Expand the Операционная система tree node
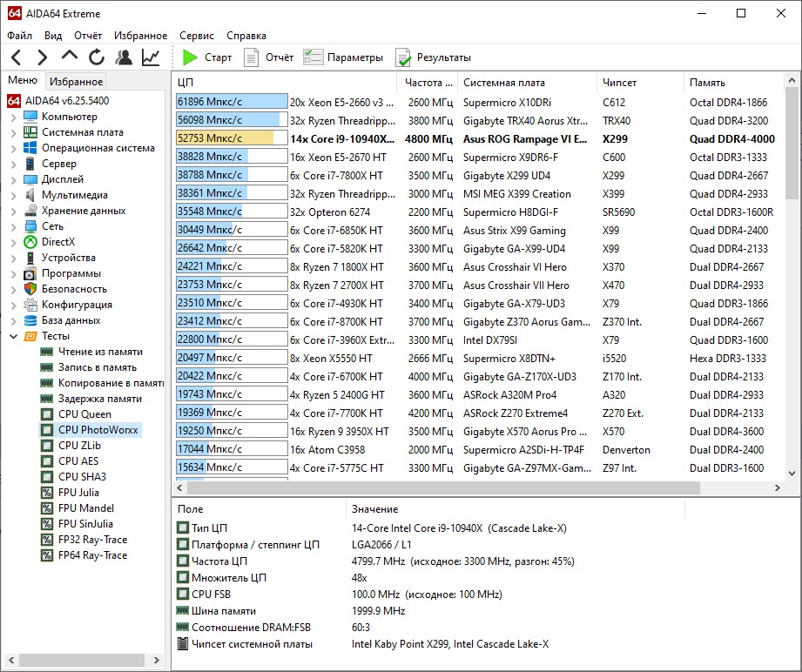Image resolution: width=802 pixels, height=672 pixels. click(14, 148)
